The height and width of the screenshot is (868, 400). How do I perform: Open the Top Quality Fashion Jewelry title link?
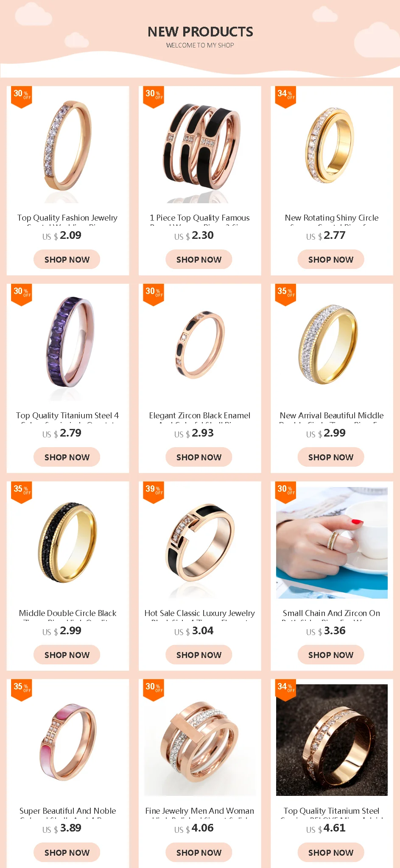point(67,218)
